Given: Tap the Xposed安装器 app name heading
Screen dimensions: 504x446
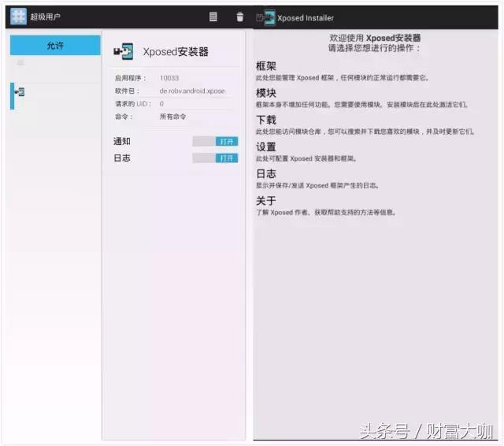Looking at the screenshot, I should point(176,52).
